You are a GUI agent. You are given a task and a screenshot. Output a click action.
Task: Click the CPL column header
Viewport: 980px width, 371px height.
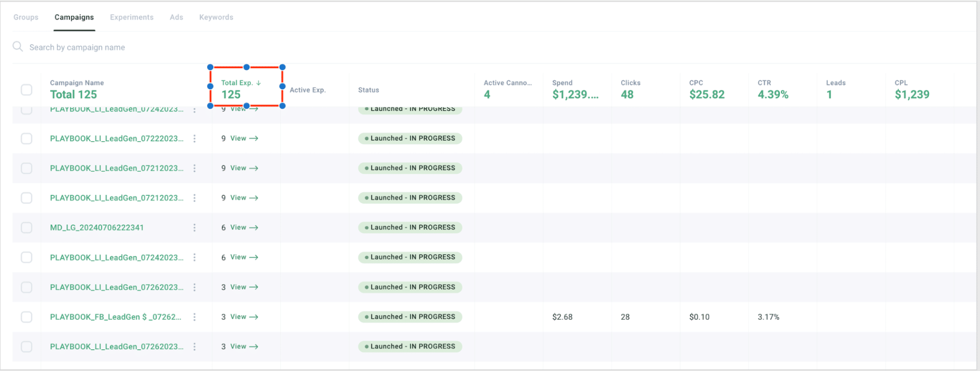[901, 83]
